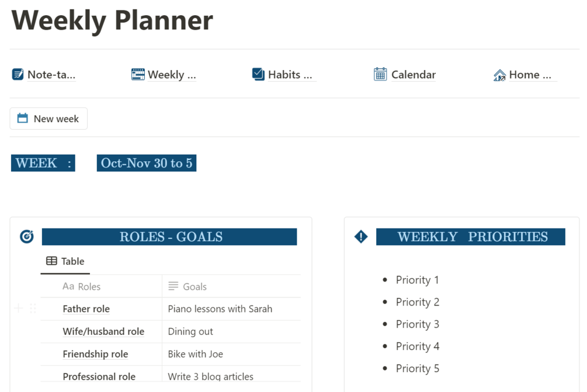Open the Habits page link
587x392 pixels.
[x=290, y=75]
